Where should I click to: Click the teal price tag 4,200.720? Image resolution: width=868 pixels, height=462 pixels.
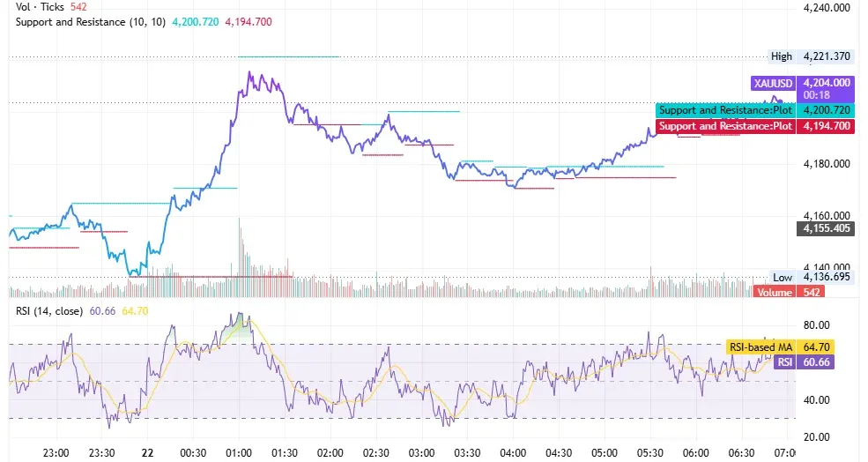[826, 110]
